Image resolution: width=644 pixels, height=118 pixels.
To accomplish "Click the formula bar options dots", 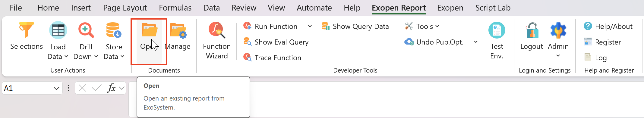I will click(69, 88).
